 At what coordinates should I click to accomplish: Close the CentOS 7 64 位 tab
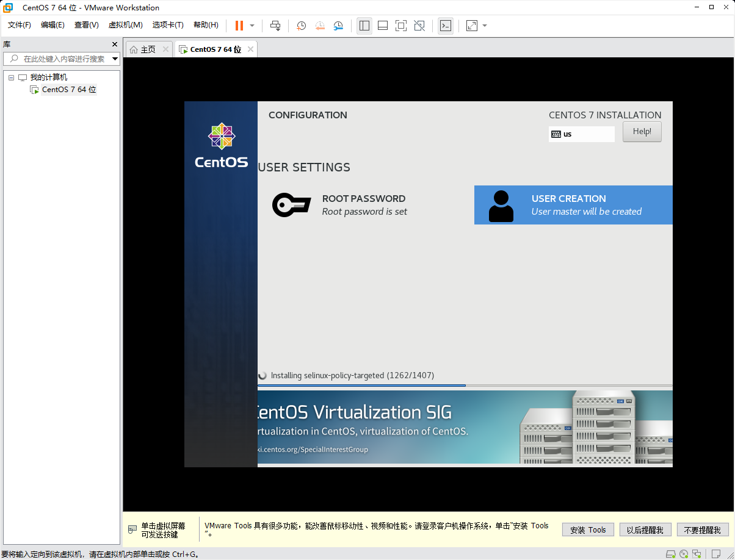coord(250,49)
